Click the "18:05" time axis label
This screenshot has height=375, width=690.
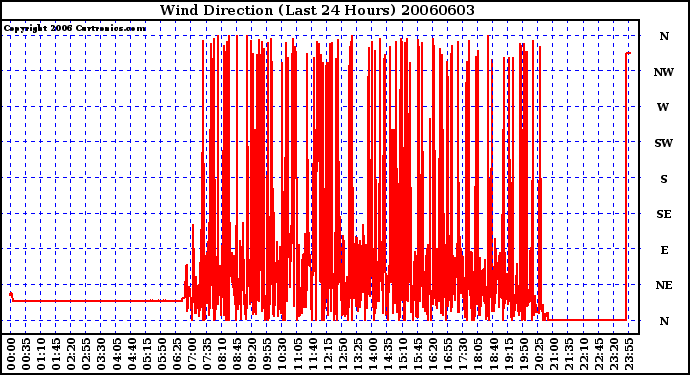478,354
